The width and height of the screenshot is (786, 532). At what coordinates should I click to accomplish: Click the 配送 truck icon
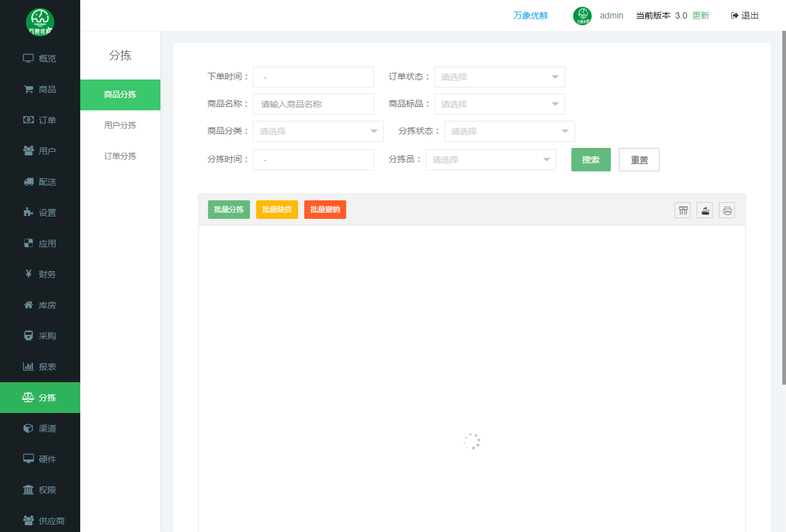tap(28, 182)
